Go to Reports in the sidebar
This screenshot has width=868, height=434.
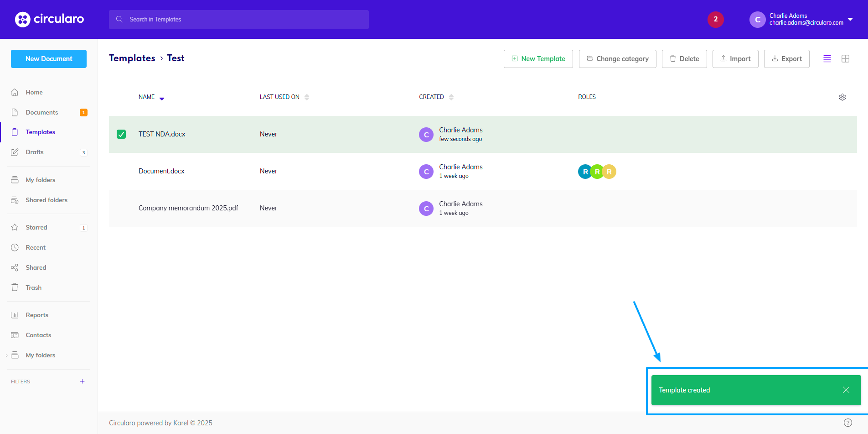pos(37,315)
